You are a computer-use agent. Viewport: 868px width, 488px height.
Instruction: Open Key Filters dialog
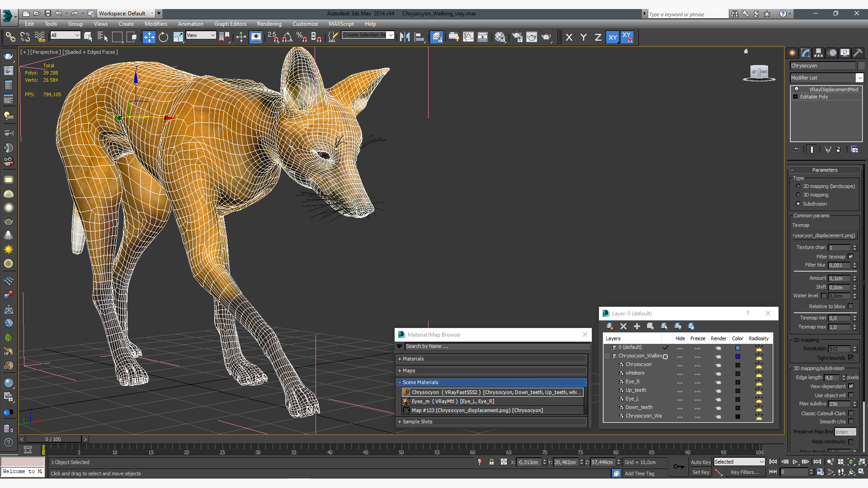click(745, 472)
